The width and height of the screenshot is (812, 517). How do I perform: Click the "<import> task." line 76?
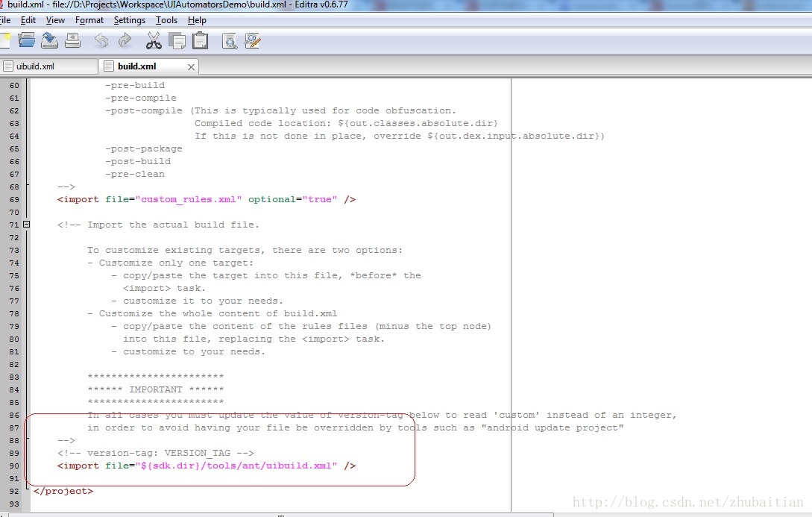coord(164,288)
